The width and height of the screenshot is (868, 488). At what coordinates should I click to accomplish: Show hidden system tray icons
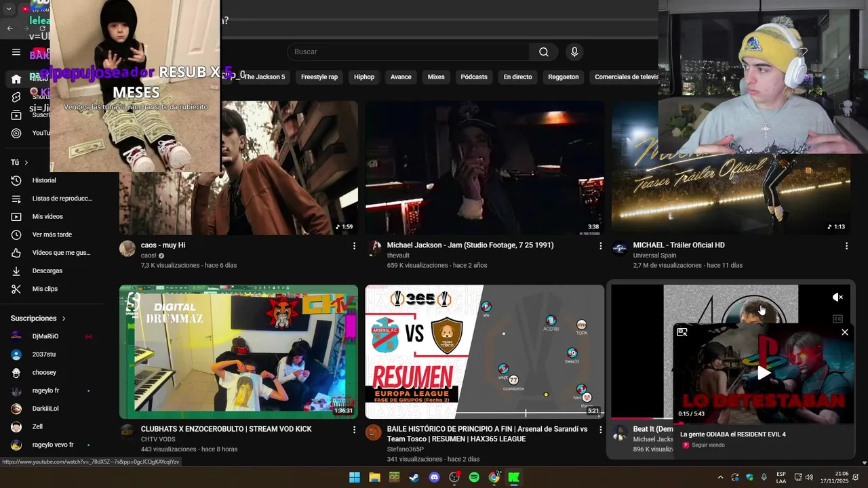pyautogui.click(x=720, y=477)
